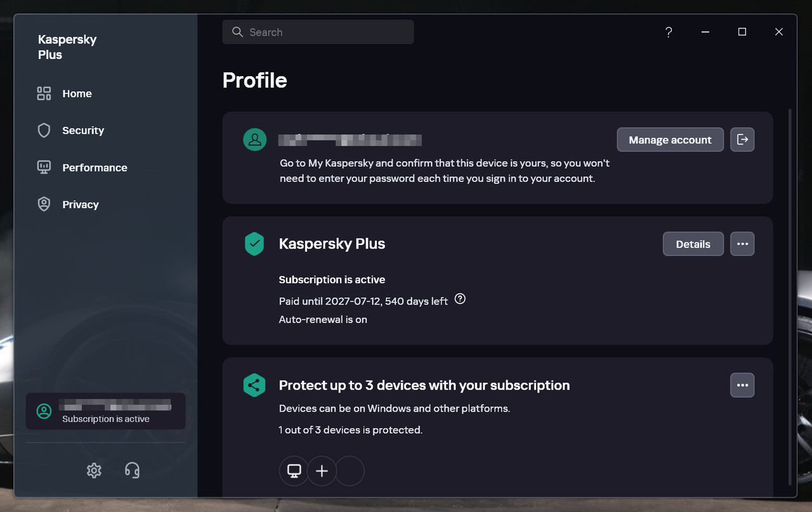The height and width of the screenshot is (512, 812).
Task: Close the Kaspersky window
Action: 779,32
